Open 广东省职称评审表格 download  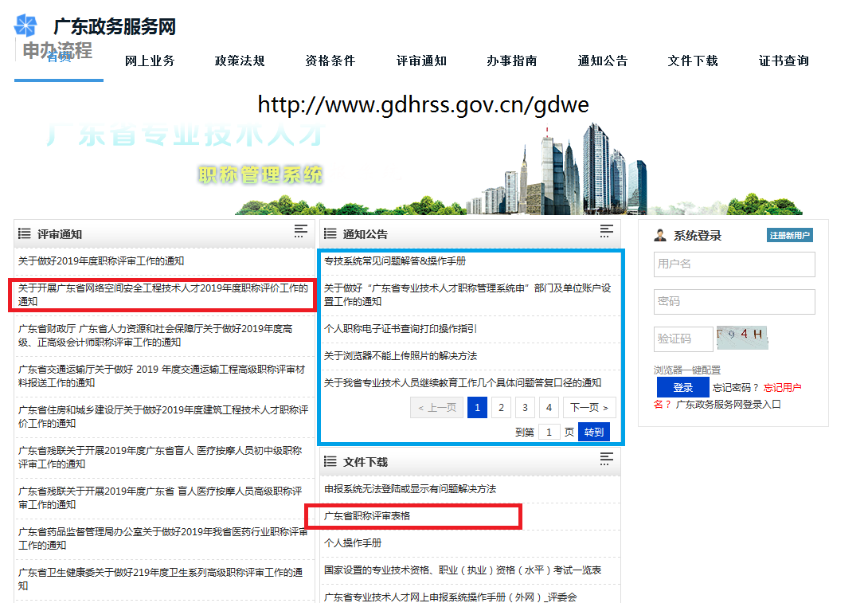coord(367,516)
